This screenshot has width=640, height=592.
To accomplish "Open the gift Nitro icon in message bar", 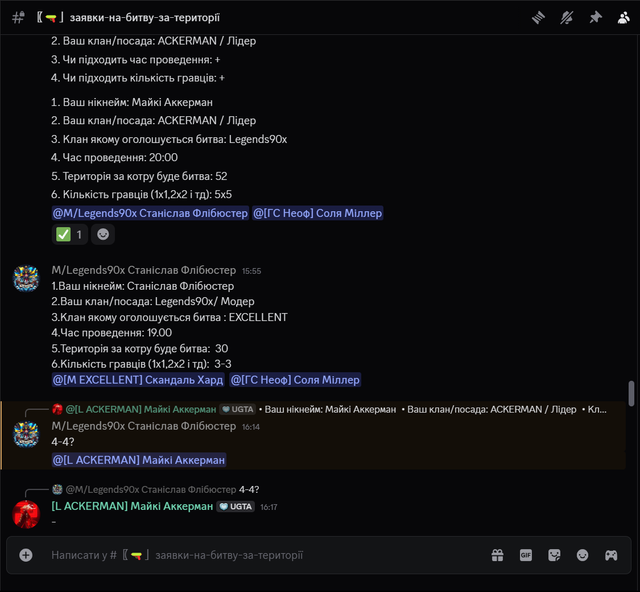I will [x=497, y=555].
